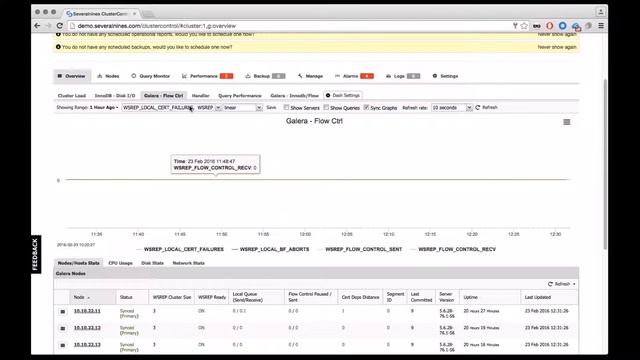This screenshot has width=640, height=360.
Task: Open the Overview tab
Action: (71, 76)
